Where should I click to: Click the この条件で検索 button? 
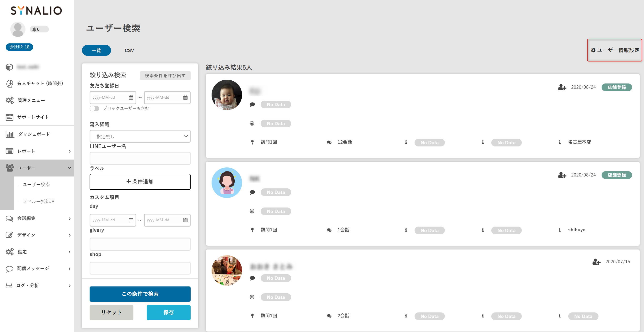[140, 294]
